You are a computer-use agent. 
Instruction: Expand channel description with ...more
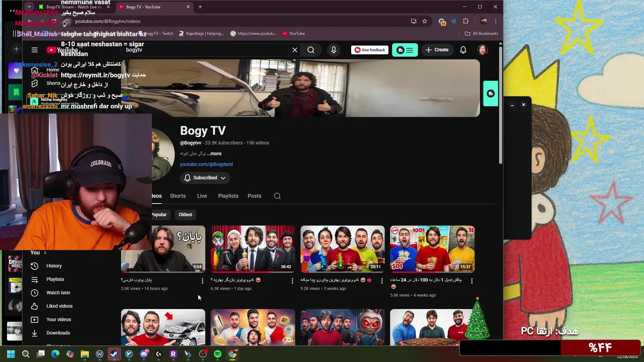214,154
